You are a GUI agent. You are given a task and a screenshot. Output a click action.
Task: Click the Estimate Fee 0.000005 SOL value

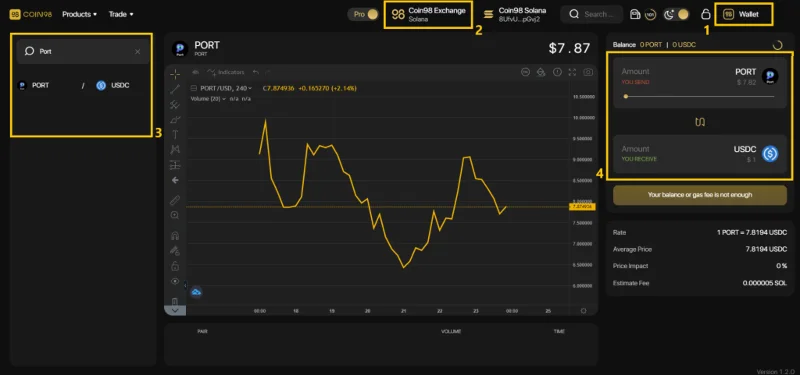[765, 283]
